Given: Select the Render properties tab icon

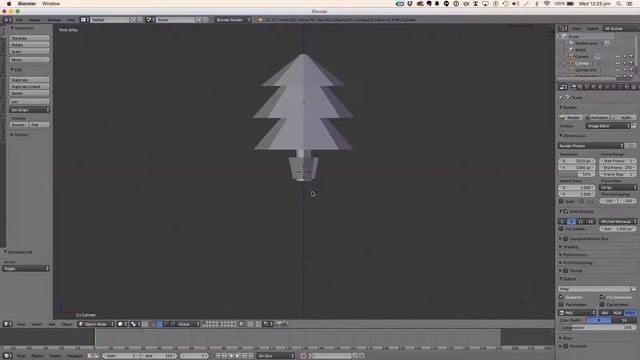Looking at the screenshot, I should point(573,87).
